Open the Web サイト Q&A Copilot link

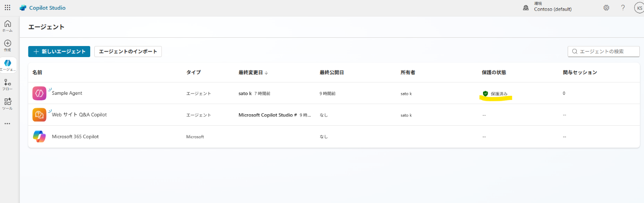point(79,115)
